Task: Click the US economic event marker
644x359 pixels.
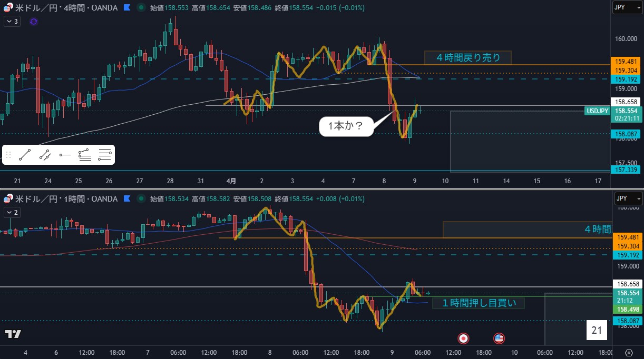Action: tap(499, 338)
